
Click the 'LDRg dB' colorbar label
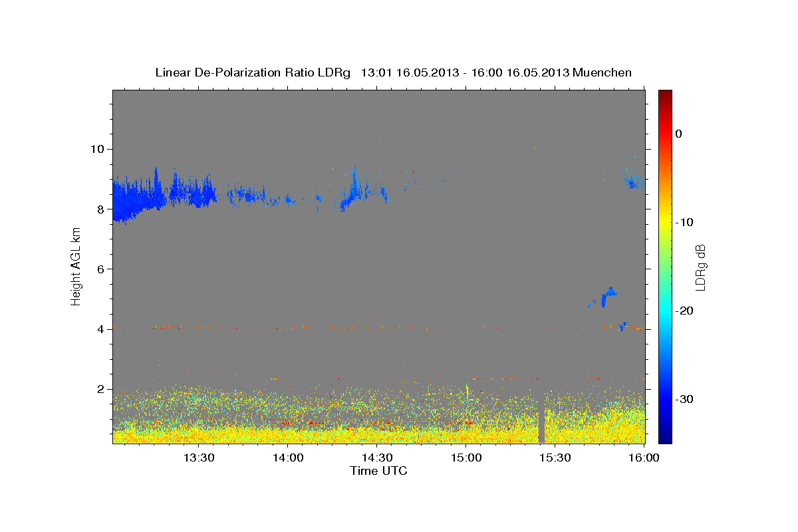(700, 266)
